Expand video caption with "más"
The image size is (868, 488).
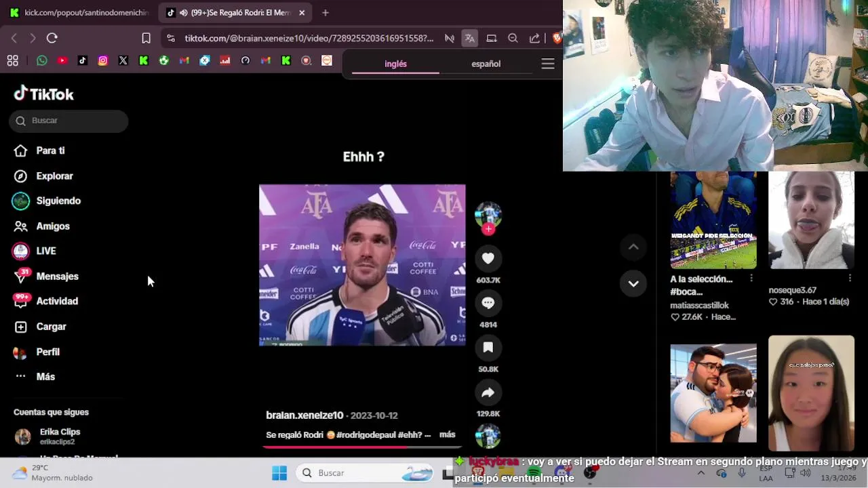(x=447, y=434)
